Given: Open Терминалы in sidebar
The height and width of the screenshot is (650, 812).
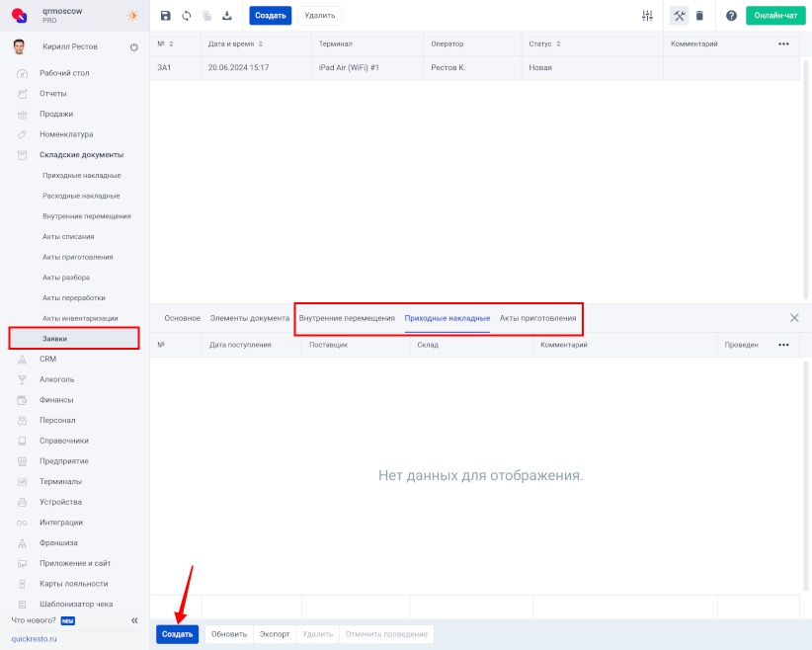Looking at the screenshot, I should [60, 482].
